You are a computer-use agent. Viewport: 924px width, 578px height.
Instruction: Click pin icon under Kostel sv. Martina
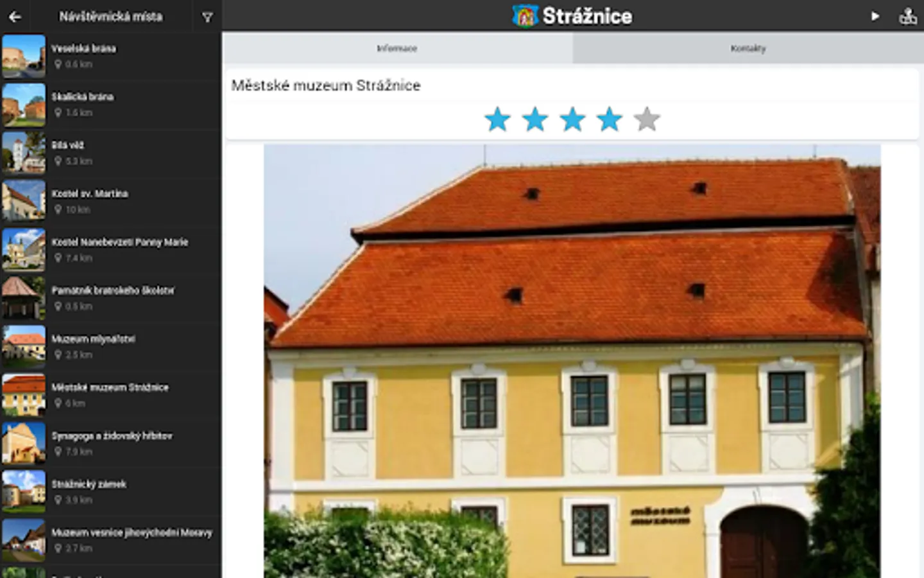click(58, 209)
